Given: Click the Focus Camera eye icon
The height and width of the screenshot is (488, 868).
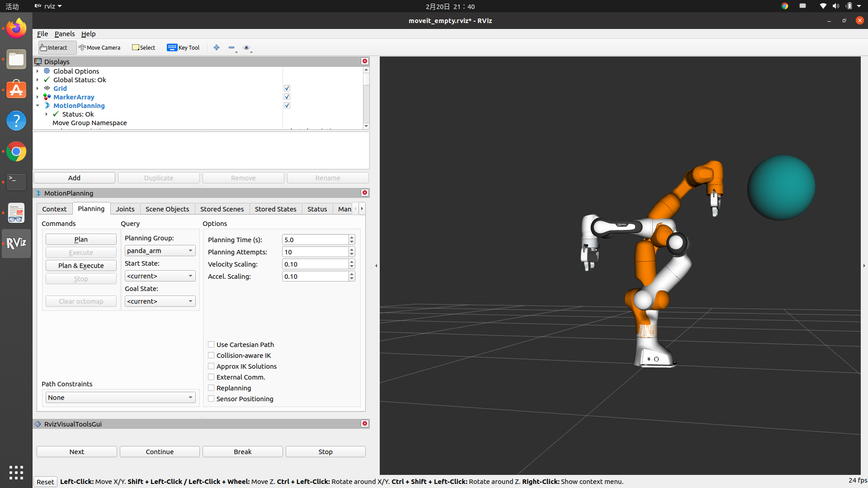Looking at the screenshot, I should click(x=247, y=47).
